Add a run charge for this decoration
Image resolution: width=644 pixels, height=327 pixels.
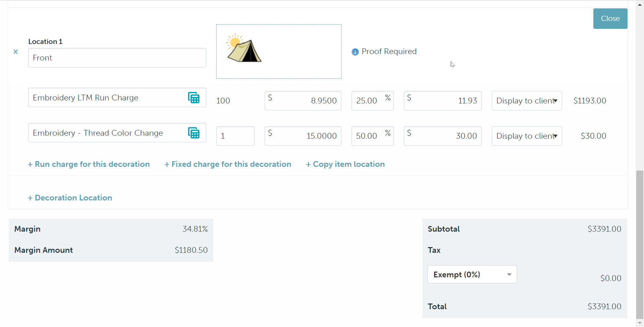(x=89, y=164)
